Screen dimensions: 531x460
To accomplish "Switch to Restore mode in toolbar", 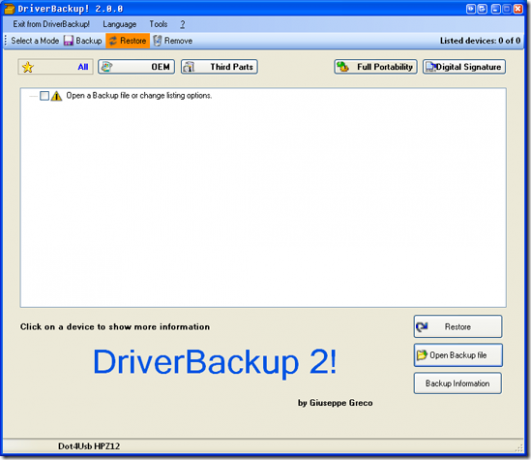I will point(128,41).
